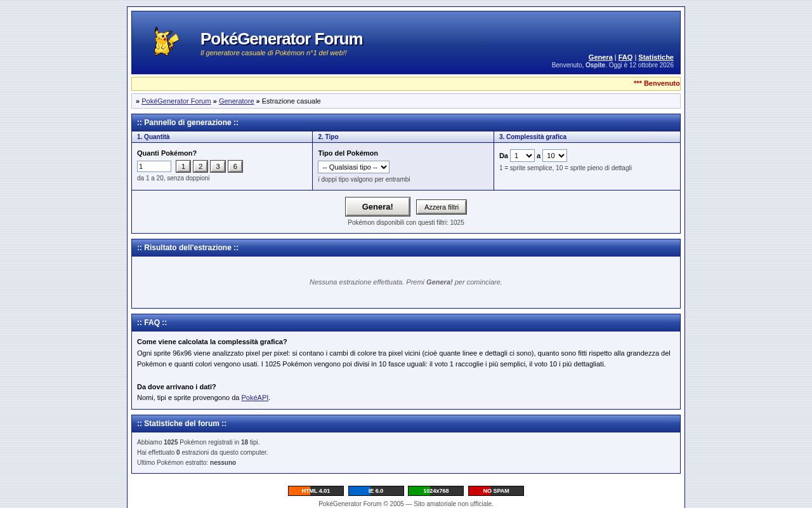The image size is (812, 508).
Task: Click the Azzera filtri button
Action: coord(442,207)
